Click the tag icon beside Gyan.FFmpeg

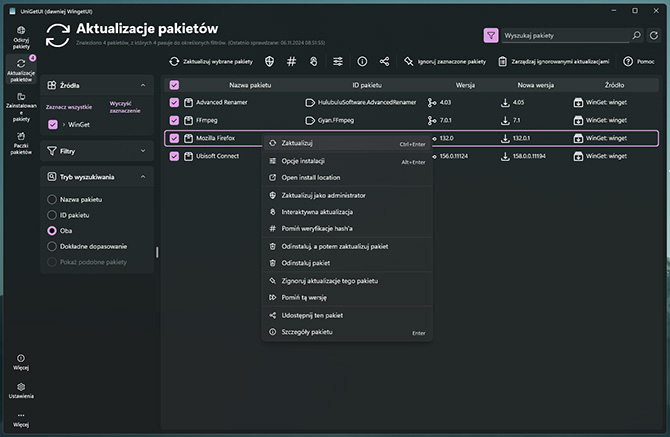pos(310,120)
